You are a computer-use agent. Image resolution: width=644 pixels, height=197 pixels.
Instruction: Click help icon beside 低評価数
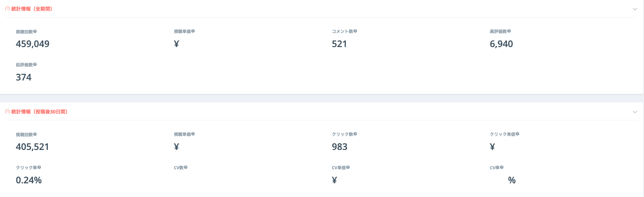tap(35, 65)
